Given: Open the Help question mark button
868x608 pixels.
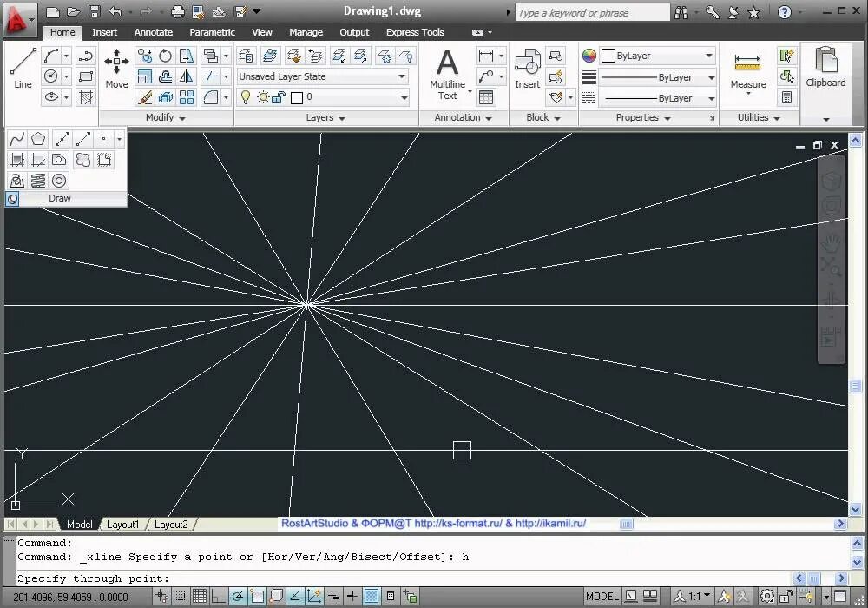Looking at the screenshot, I should click(x=785, y=11).
